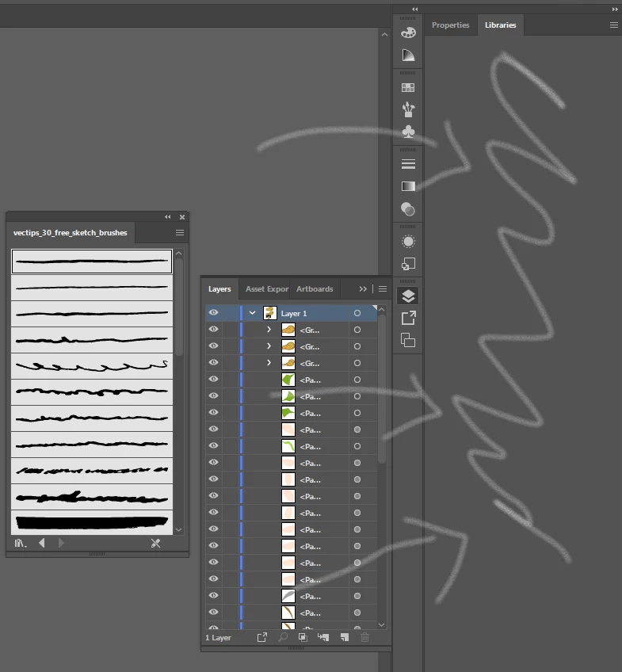622x672 pixels.
Task: Click target circle of gray leaf path
Action: (x=357, y=596)
